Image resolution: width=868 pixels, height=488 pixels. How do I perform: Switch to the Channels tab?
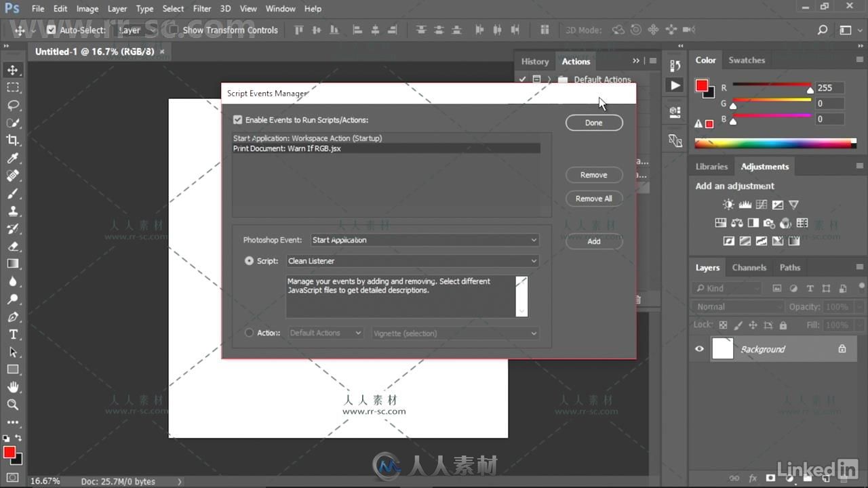pyautogui.click(x=749, y=267)
